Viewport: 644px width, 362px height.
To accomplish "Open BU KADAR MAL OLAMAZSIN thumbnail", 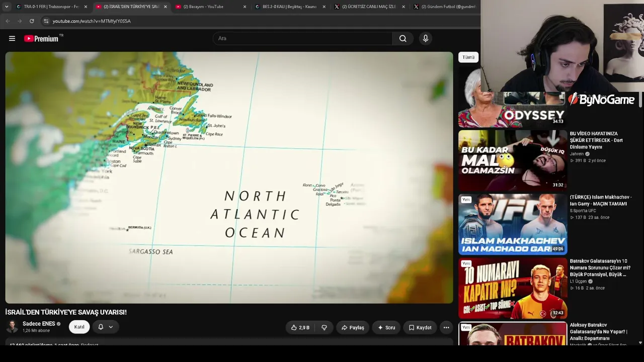I will click(512, 160).
